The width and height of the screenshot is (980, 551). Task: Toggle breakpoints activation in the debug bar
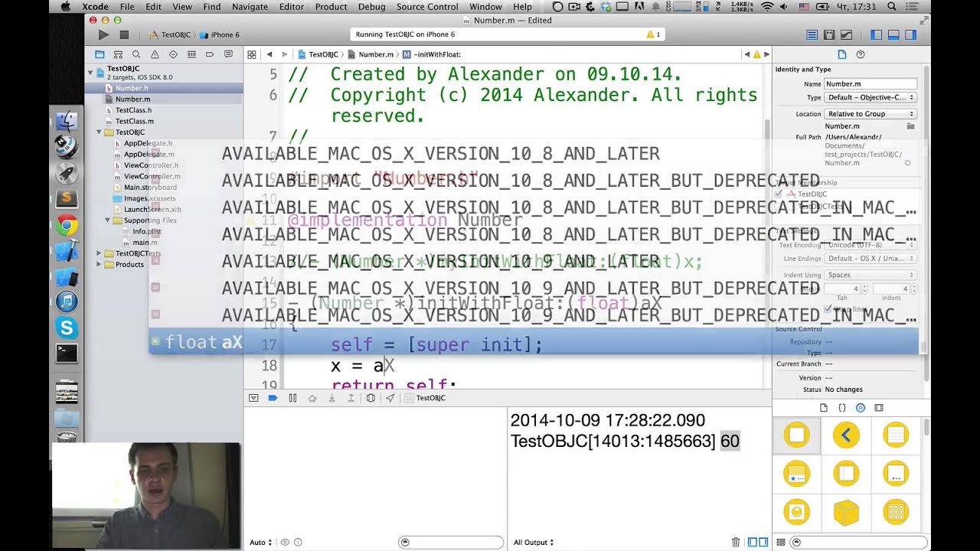[x=273, y=398]
